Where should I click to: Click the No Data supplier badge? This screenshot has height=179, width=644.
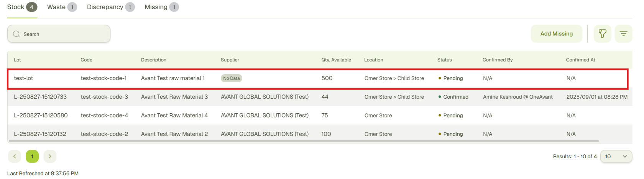[x=231, y=78]
